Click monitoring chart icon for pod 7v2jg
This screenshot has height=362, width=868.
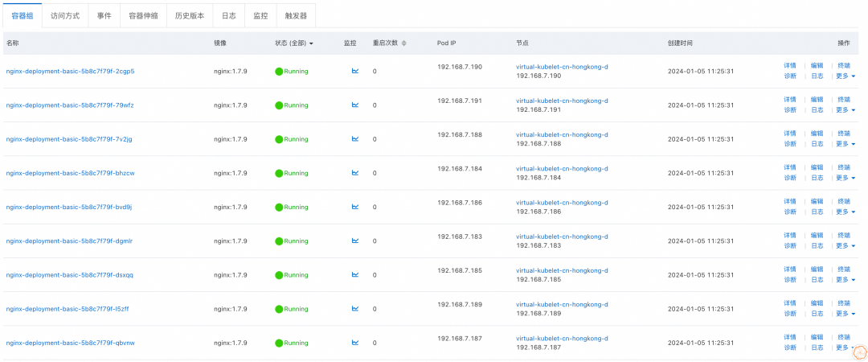point(355,138)
